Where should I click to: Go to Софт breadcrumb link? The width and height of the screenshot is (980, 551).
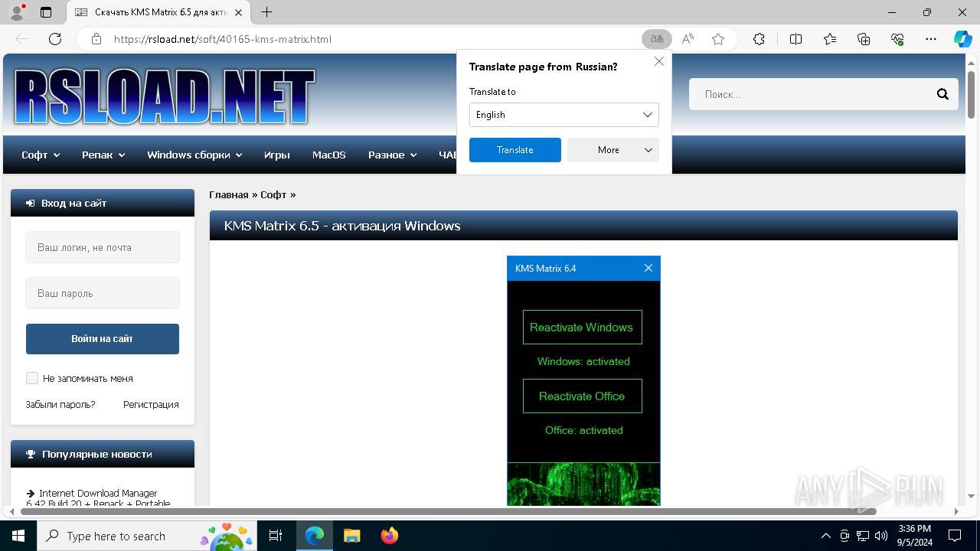273,194
